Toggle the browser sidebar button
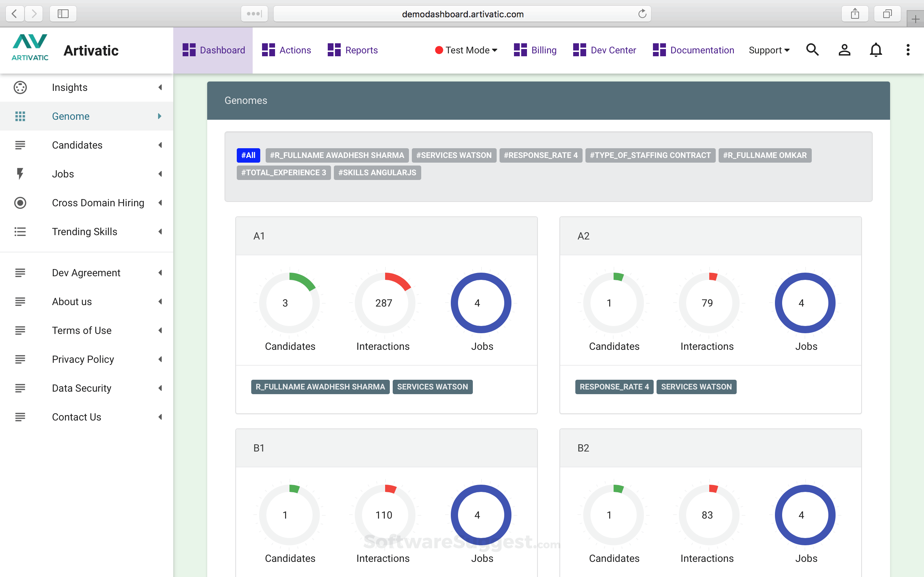 pos(63,14)
